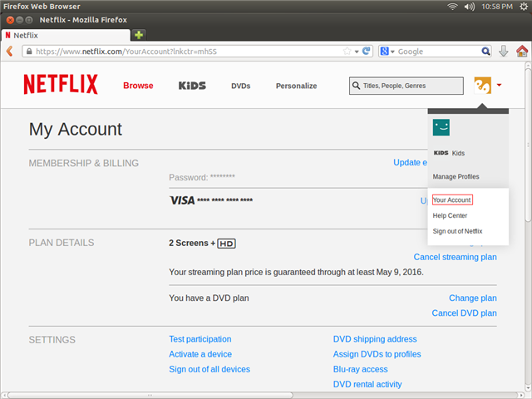Click the Cancel DVD plan link
The height and width of the screenshot is (399, 532).
click(x=464, y=313)
